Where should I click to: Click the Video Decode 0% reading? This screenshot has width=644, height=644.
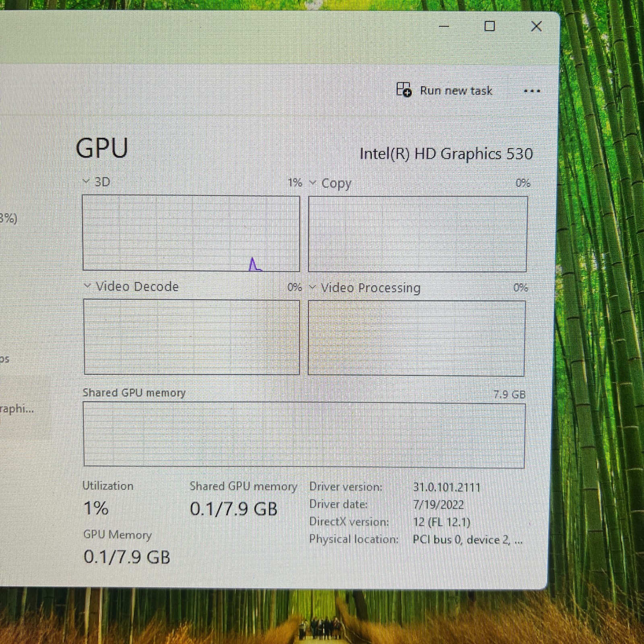(x=295, y=287)
